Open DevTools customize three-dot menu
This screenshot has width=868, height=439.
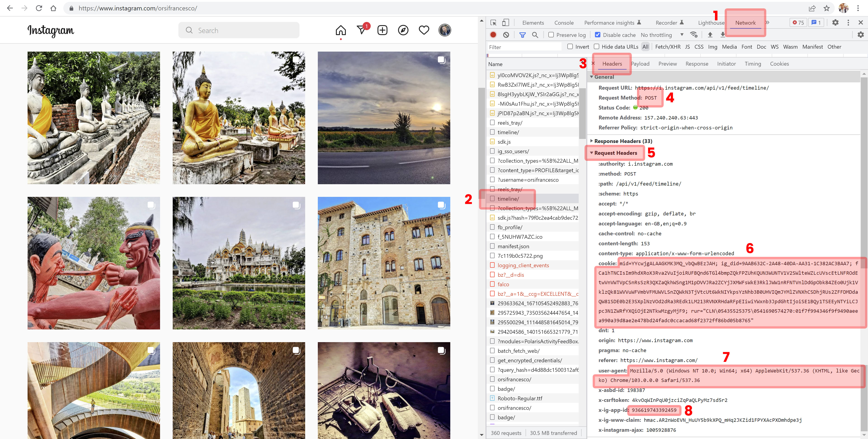tap(848, 23)
